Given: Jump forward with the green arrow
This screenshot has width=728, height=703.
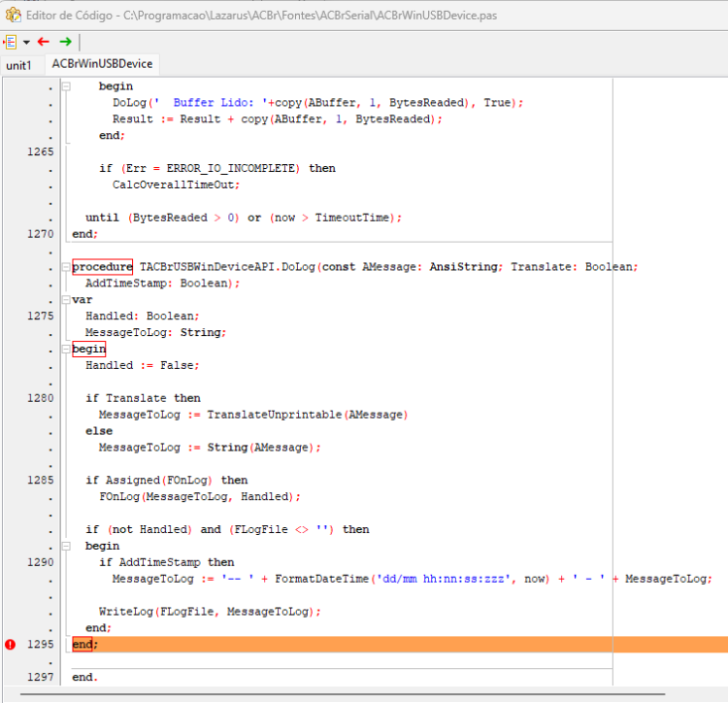Looking at the screenshot, I should click(x=65, y=42).
